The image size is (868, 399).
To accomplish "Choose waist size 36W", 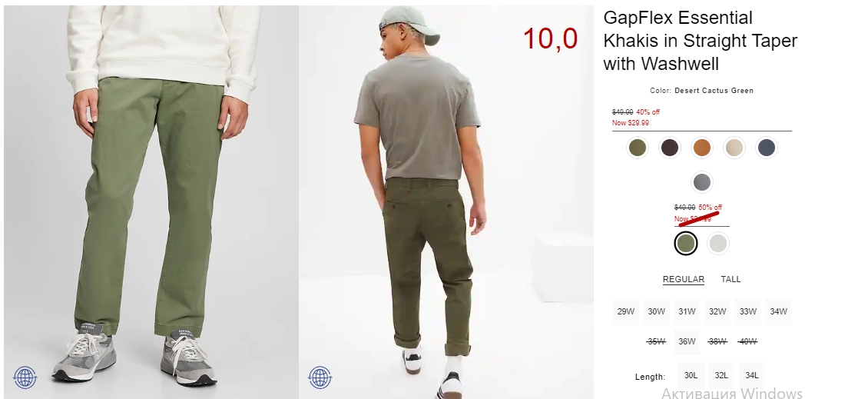I will (x=687, y=341).
